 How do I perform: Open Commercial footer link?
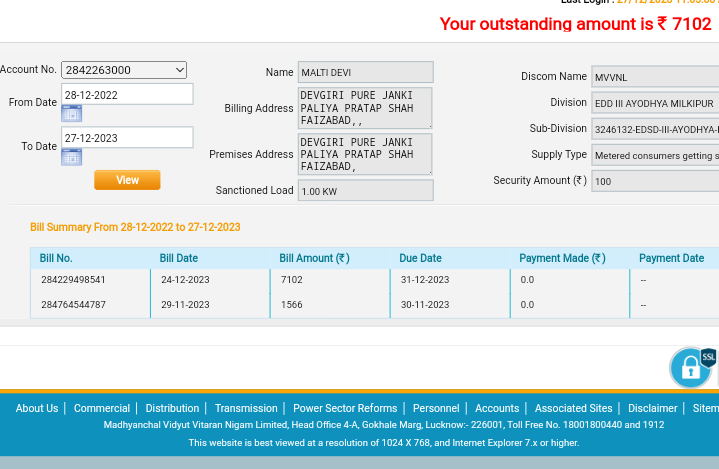tap(102, 408)
